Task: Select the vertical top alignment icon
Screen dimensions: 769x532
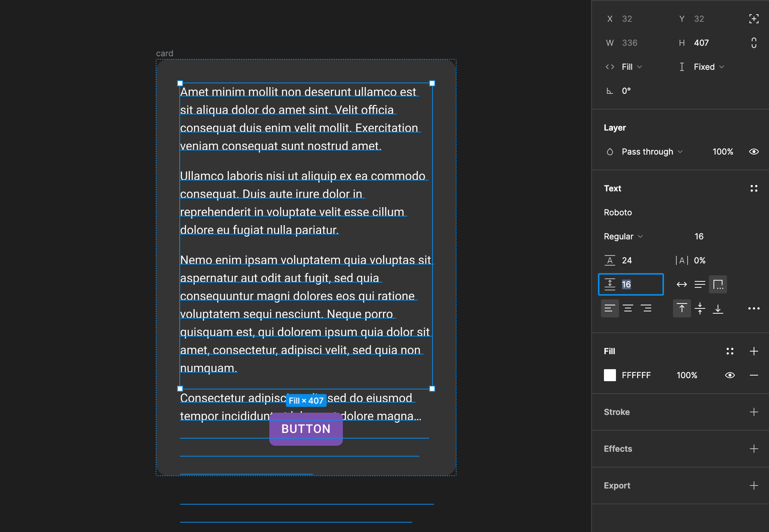Action: tap(682, 308)
